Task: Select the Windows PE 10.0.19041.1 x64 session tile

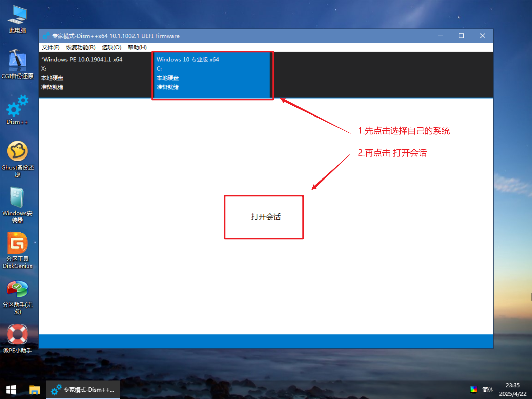Action: [96, 75]
